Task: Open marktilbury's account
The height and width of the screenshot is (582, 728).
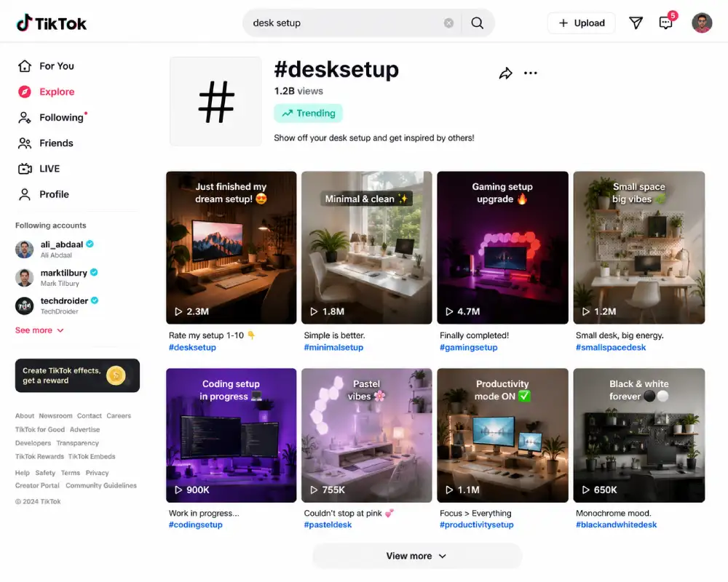Action: point(56,277)
